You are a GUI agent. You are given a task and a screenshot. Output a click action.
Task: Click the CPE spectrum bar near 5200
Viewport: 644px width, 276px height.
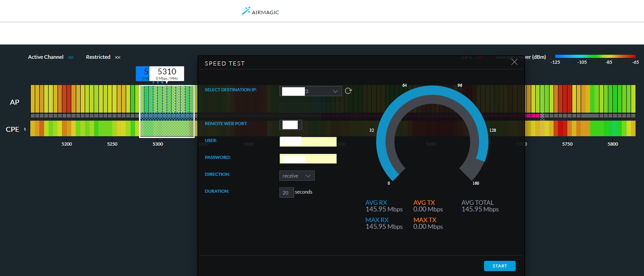coord(67,128)
